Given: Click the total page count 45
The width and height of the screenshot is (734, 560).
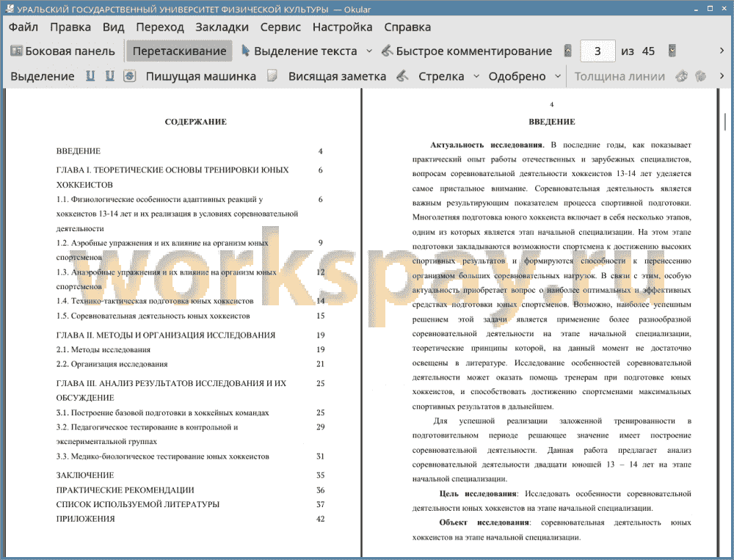Looking at the screenshot, I should [x=648, y=51].
